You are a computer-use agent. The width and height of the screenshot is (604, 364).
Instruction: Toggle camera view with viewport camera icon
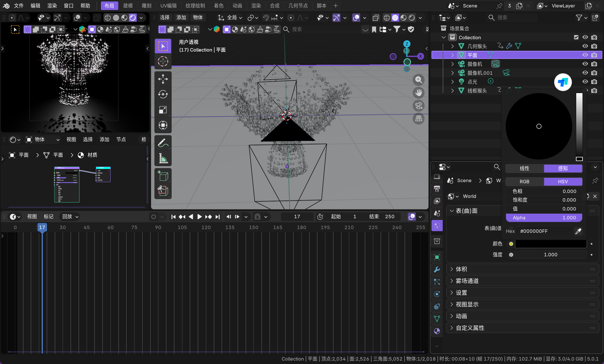[x=419, y=106]
